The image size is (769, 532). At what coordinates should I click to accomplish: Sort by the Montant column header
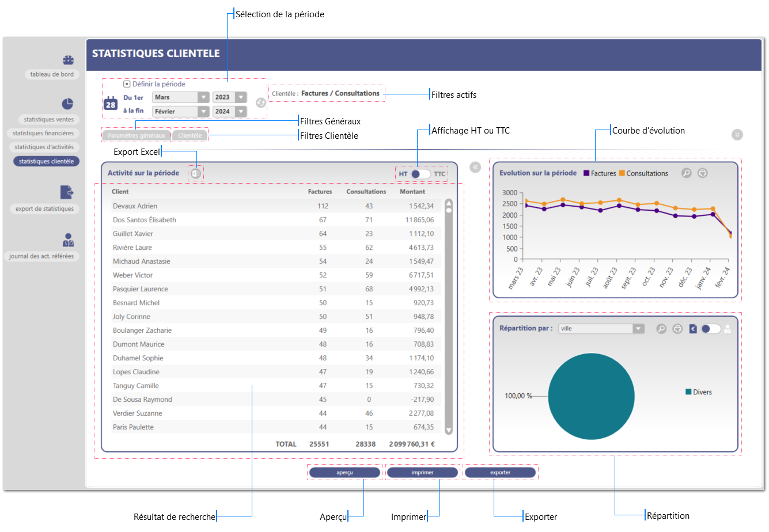tap(412, 192)
